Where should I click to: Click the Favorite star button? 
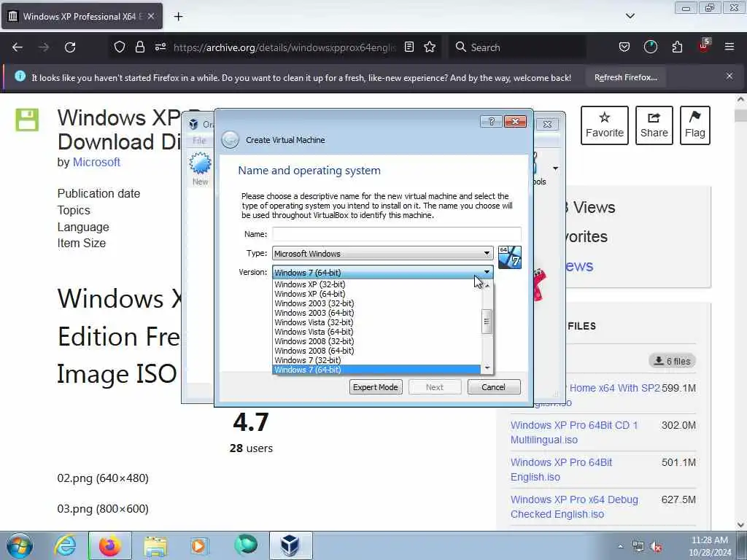604,125
